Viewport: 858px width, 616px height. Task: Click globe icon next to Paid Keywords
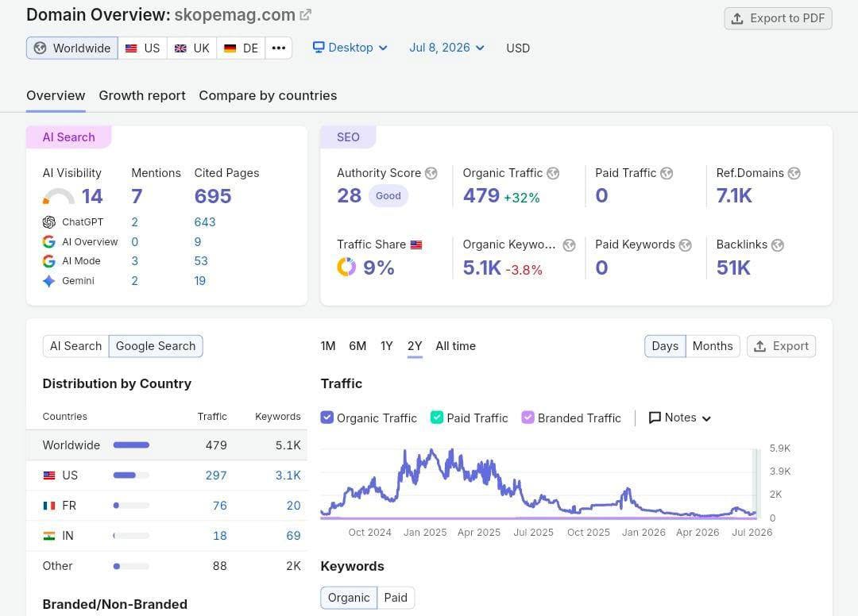click(x=685, y=245)
